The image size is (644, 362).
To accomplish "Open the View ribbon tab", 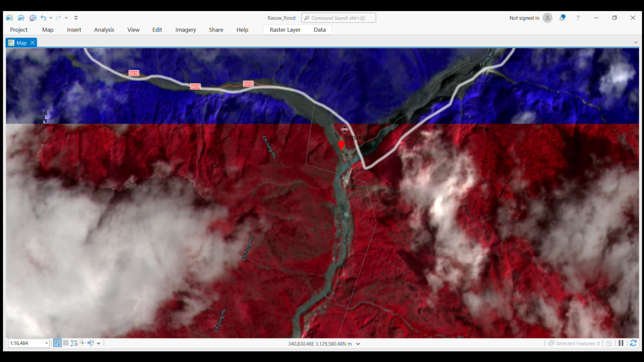I will [133, 30].
